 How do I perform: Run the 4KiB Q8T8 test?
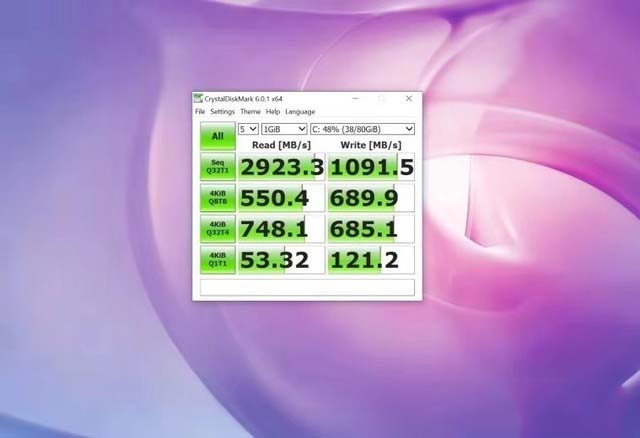(x=218, y=198)
